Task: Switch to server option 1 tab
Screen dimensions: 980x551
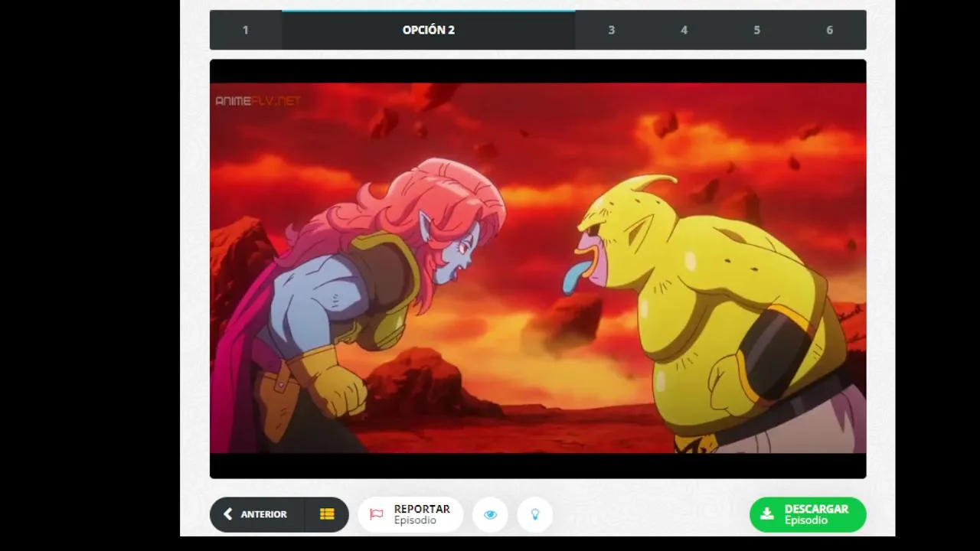Action: [246, 30]
